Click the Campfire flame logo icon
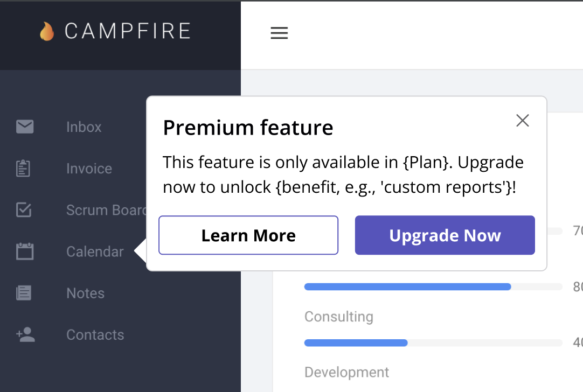Viewport: 583px width, 392px height. (47, 31)
